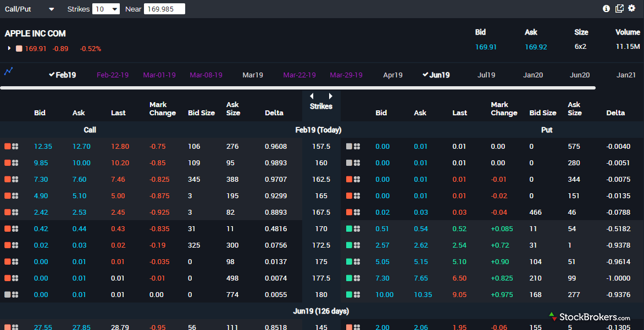Viewport: 644px width, 330px height.
Task: Click the grid icon for 175 put
Action: (x=357, y=261)
